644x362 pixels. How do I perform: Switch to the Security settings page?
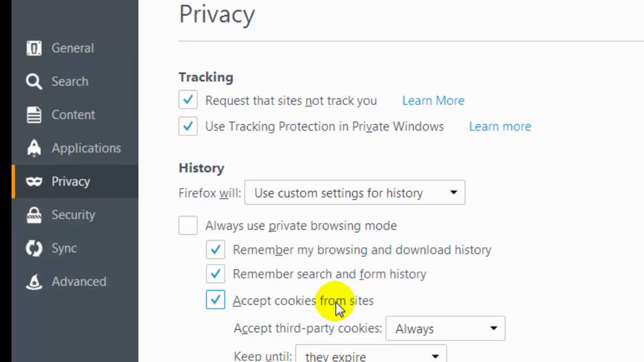point(73,215)
